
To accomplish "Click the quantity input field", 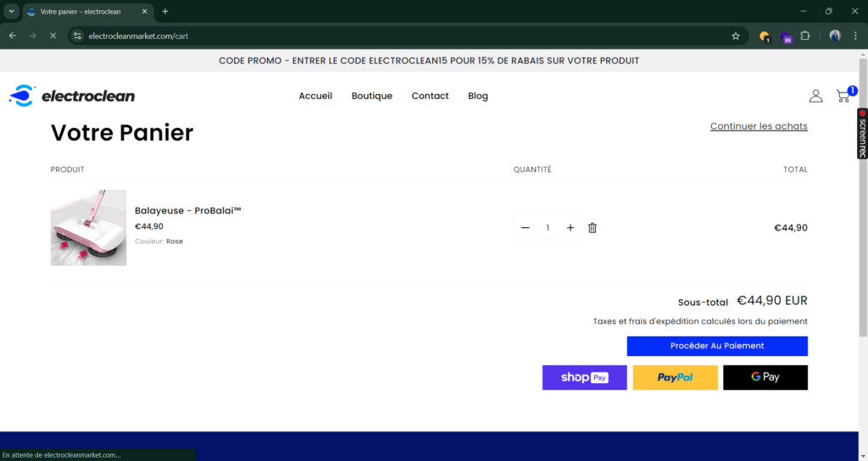I will pyautogui.click(x=548, y=227).
